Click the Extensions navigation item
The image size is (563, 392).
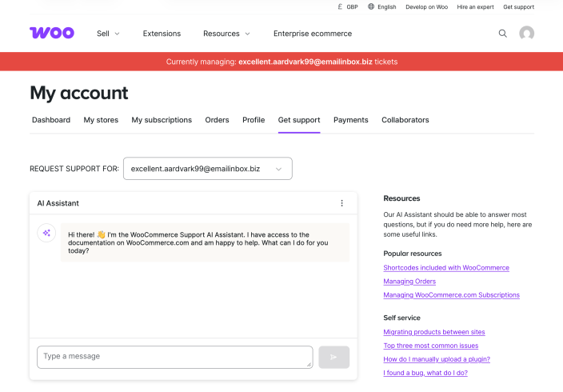point(162,34)
